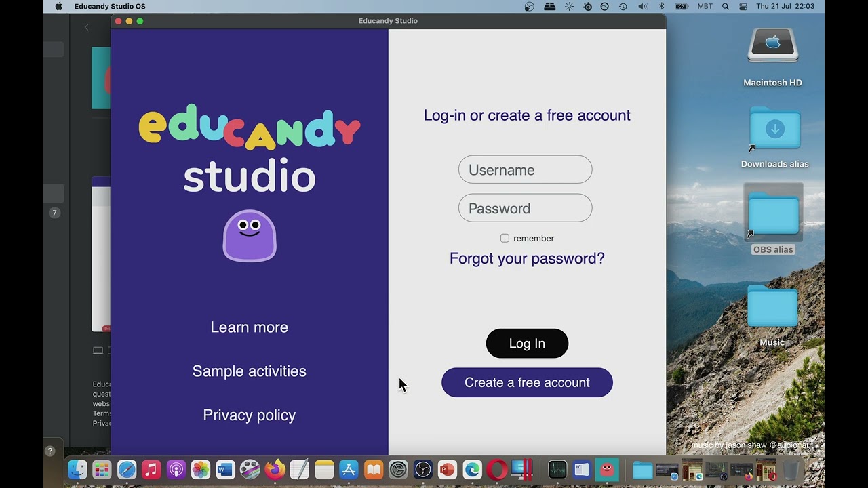
Task: Open the Music app in dock
Action: 151,469
